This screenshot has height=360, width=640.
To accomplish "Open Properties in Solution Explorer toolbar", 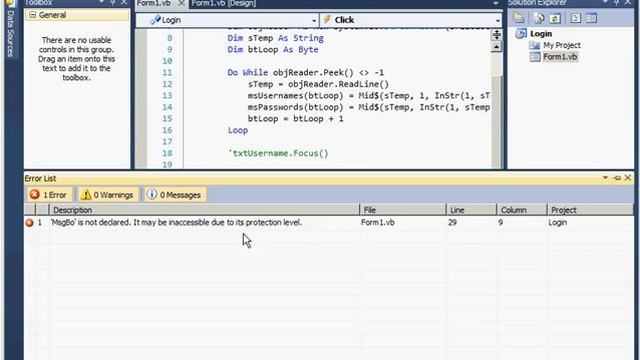I will [x=518, y=18].
